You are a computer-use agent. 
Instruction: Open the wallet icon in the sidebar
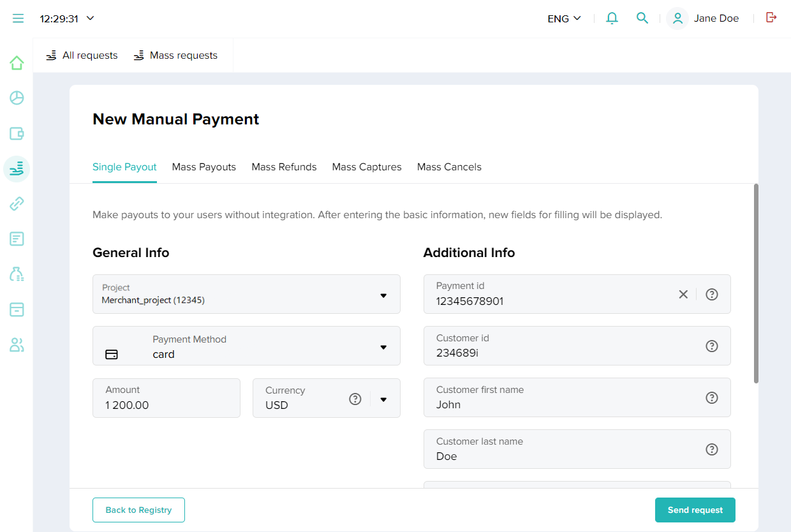17,133
